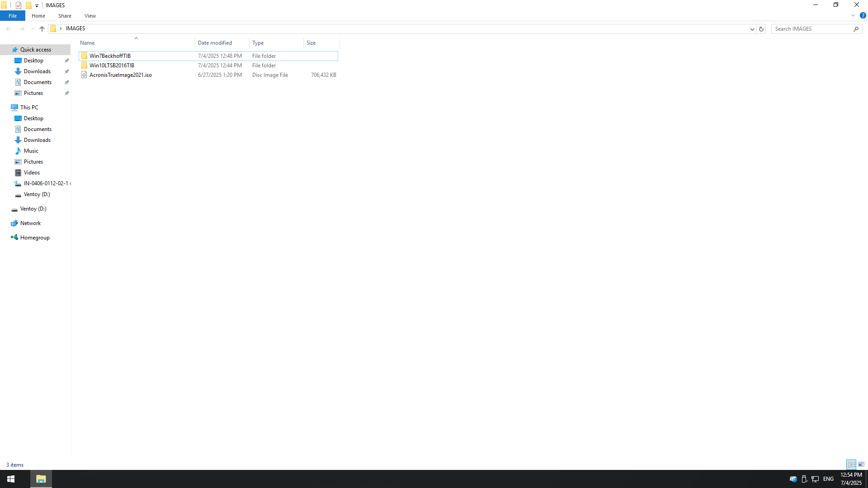Image resolution: width=868 pixels, height=488 pixels.
Task: Click File Explorer taskbar icon
Action: pos(41,479)
